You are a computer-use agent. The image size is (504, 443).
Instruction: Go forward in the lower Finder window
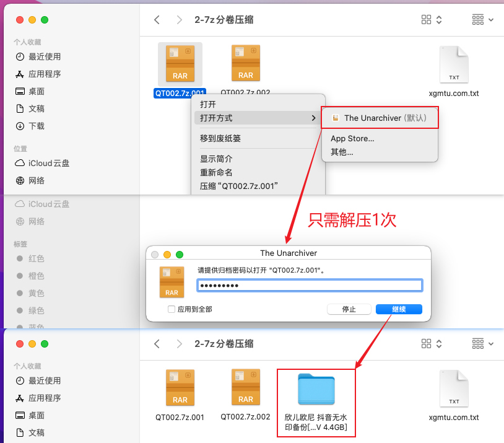[180, 344]
